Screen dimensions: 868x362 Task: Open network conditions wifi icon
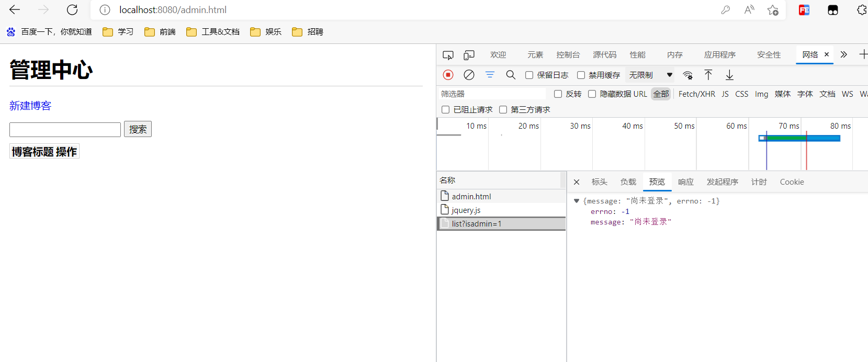pos(688,75)
